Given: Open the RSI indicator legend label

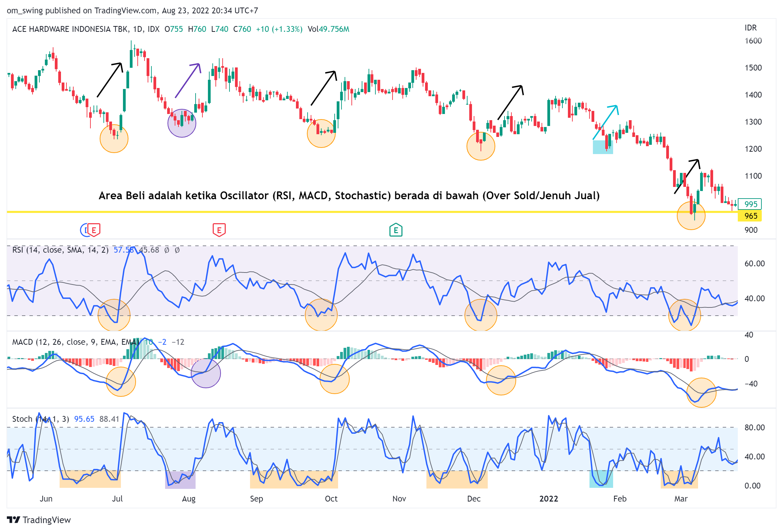Looking at the screenshot, I should [60, 250].
